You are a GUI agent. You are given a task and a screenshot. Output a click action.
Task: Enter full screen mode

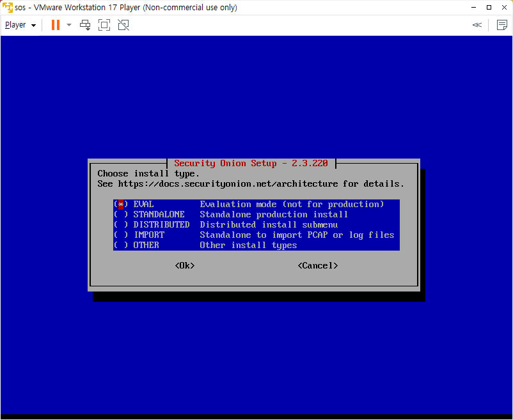[104, 25]
